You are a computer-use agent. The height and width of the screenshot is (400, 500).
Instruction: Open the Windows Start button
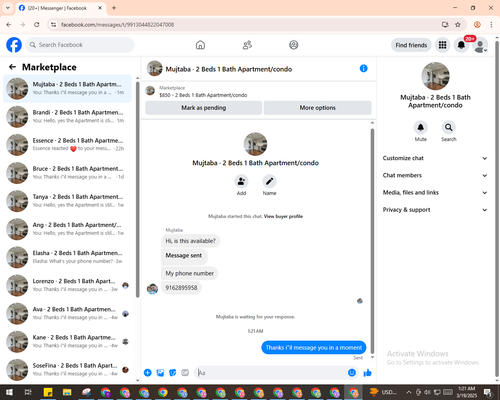(9, 392)
